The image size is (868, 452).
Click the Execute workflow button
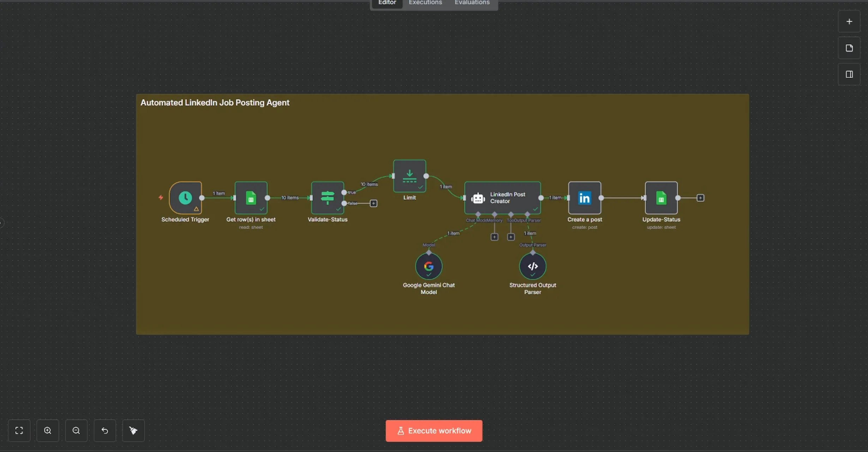[434, 430]
